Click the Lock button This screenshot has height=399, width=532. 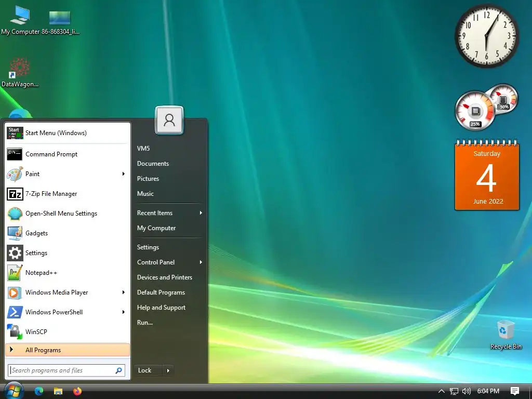click(x=148, y=370)
